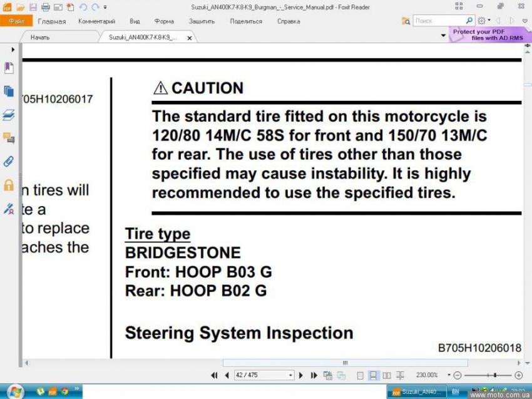532x399 pixels.
Task: Open the Pages thumbnails panel
Action: 9,91
